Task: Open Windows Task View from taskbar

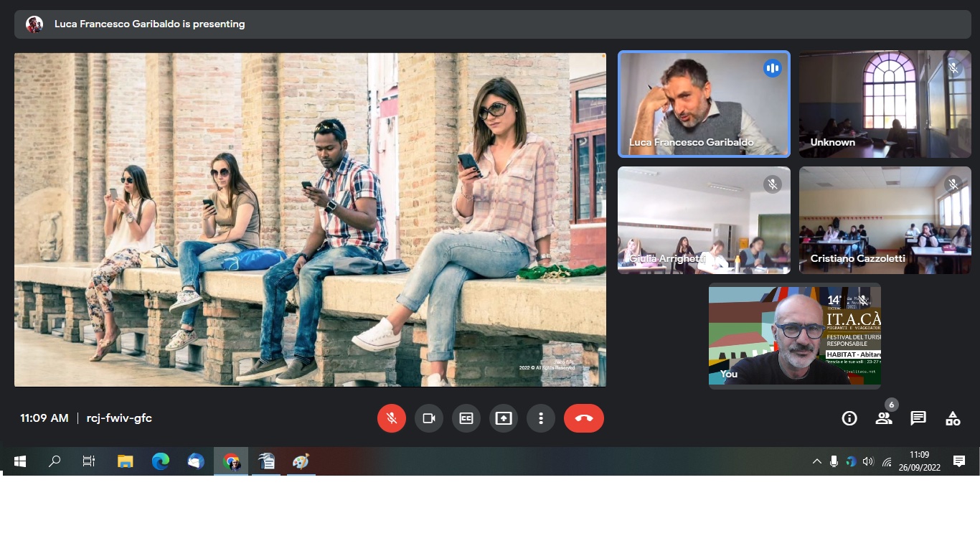Action: point(89,461)
